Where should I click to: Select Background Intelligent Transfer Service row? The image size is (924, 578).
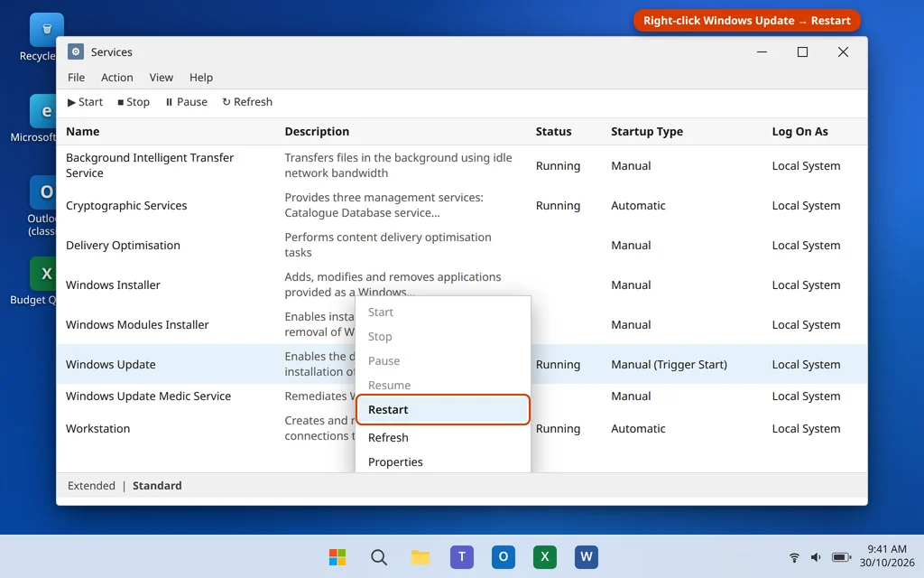coord(462,166)
